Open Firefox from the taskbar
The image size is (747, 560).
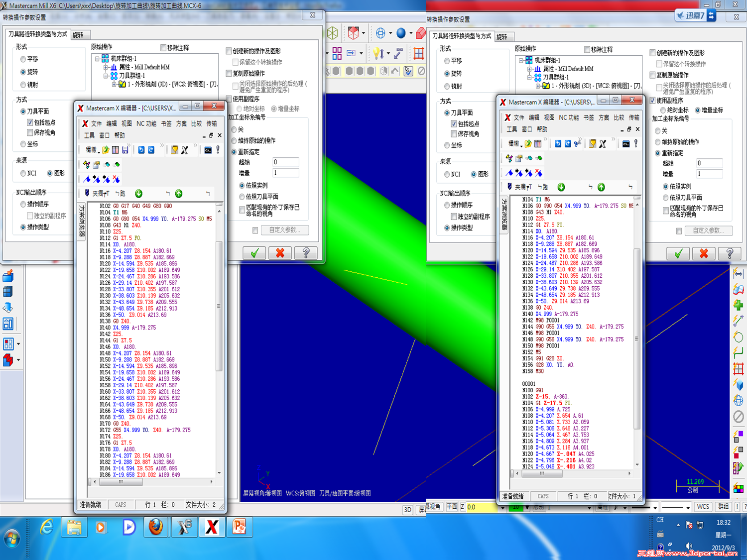[x=156, y=527]
